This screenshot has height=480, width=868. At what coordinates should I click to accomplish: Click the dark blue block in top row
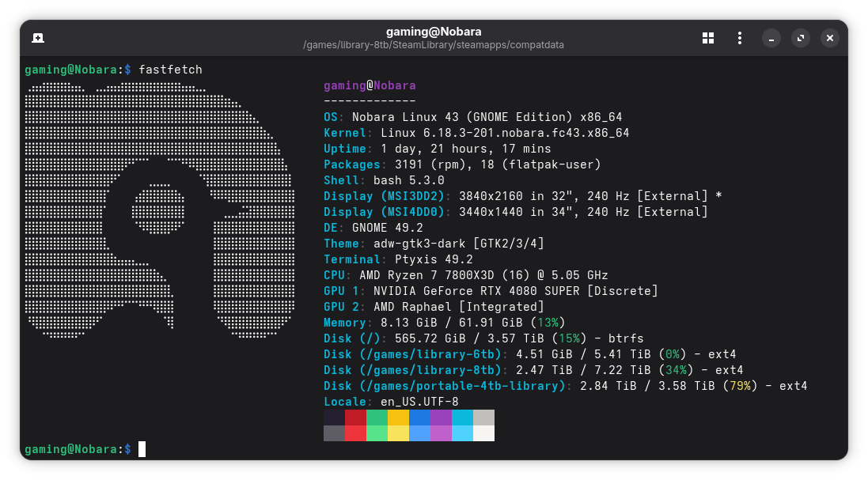point(419,418)
